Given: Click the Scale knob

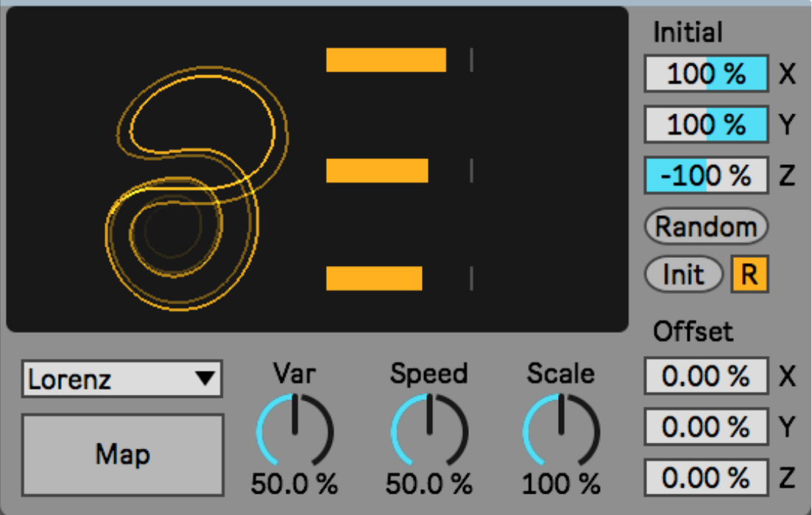Looking at the screenshot, I should pyautogui.click(x=562, y=431).
